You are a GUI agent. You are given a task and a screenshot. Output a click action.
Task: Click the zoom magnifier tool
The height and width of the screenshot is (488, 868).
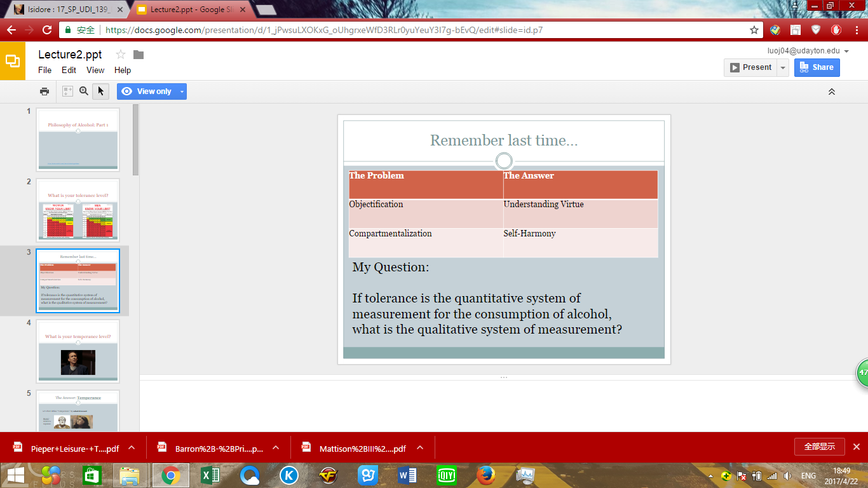(84, 91)
